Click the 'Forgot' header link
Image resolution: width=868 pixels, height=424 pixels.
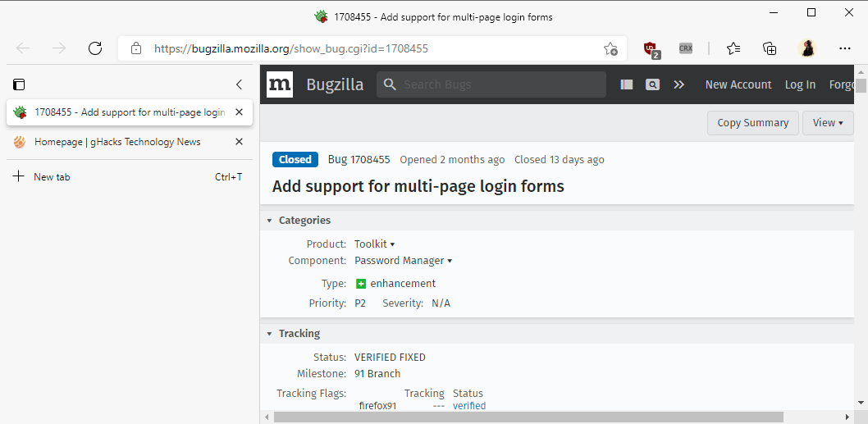pos(841,84)
